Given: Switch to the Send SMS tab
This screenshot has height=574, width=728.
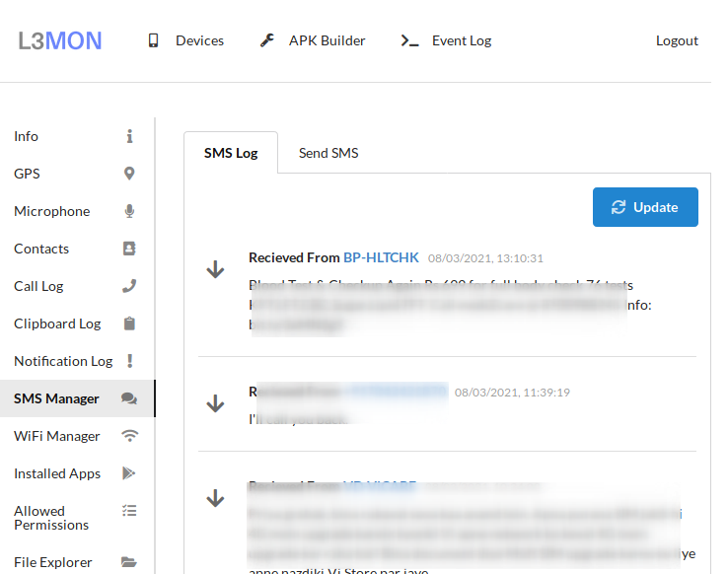Looking at the screenshot, I should (328, 153).
